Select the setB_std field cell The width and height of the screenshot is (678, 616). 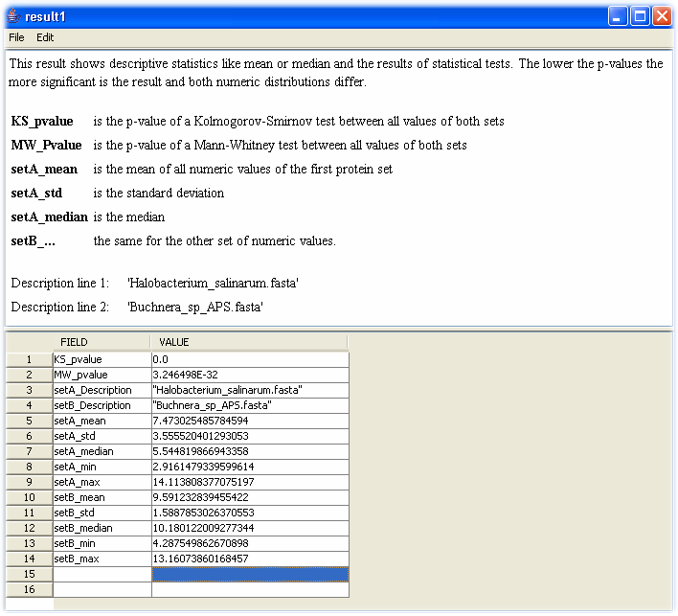(102, 513)
